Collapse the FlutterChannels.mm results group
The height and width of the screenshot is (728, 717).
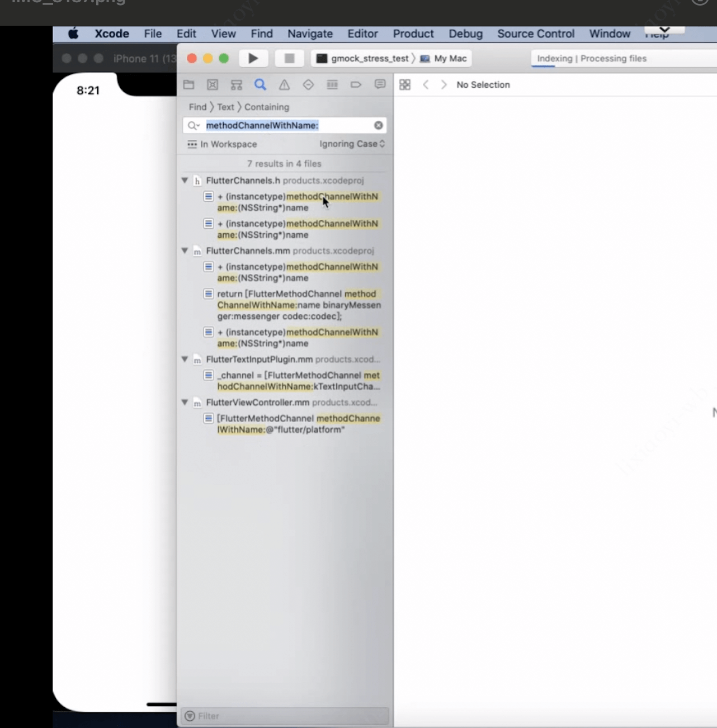tap(185, 251)
